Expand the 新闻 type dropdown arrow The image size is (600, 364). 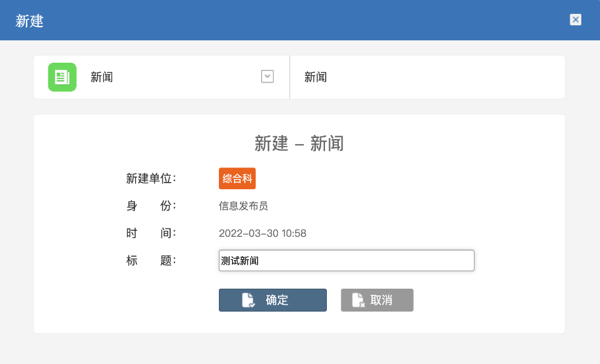pyautogui.click(x=267, y=77)
